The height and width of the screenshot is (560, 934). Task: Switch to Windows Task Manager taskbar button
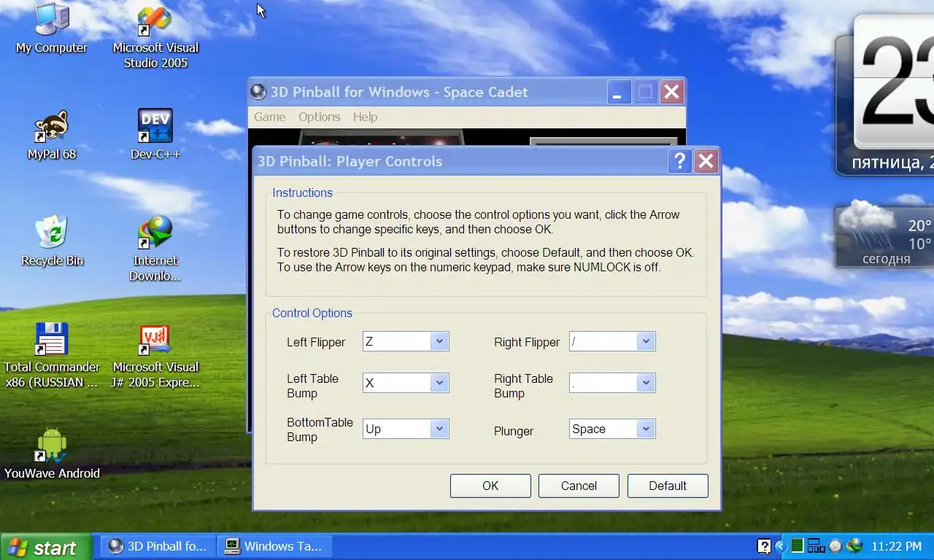tap(275, 546)
